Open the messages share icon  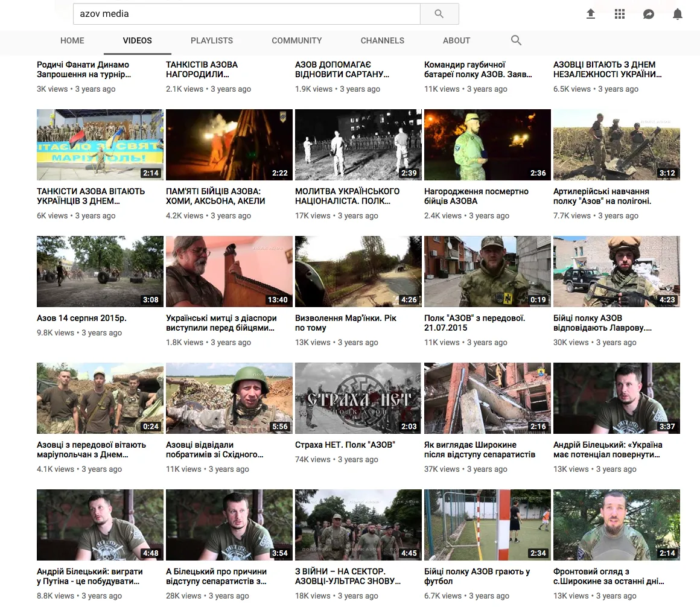tap(649, 14)
